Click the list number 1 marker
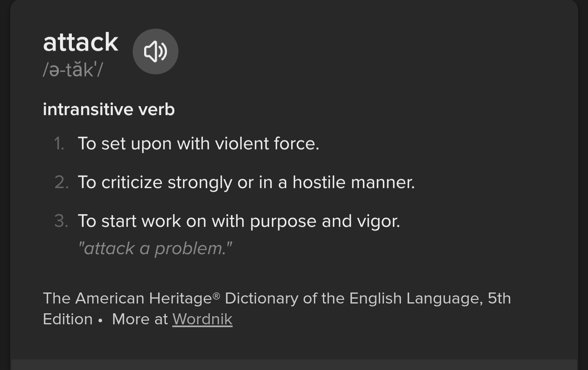 tap(59, 144)
